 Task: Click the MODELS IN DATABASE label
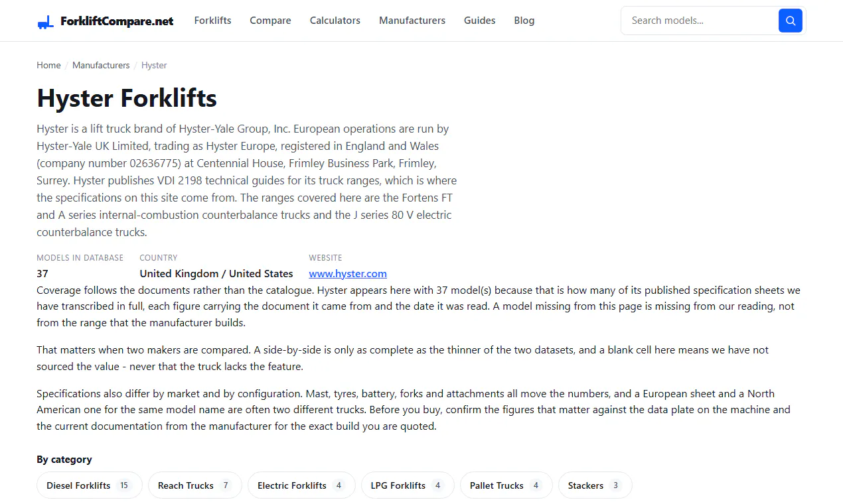(80, 258)
